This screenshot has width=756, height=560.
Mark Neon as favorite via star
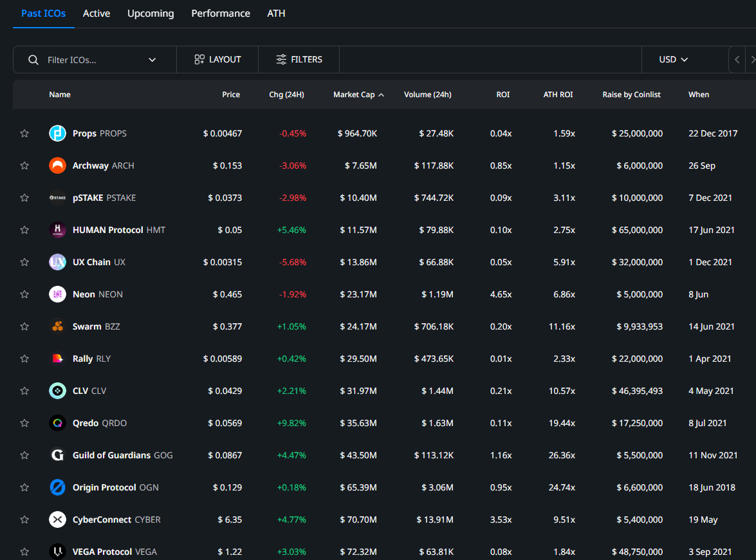[24, 294]
